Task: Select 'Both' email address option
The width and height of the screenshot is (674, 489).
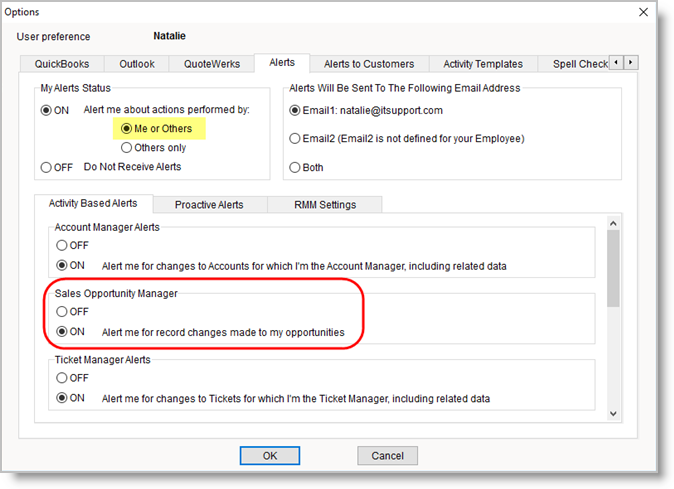Action: click(295, 167)
